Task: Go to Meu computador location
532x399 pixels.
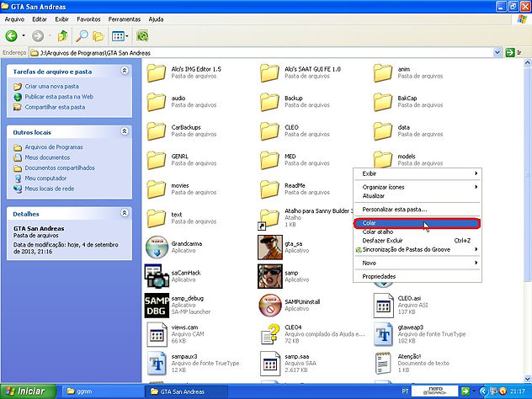Action: pos(45,178)
